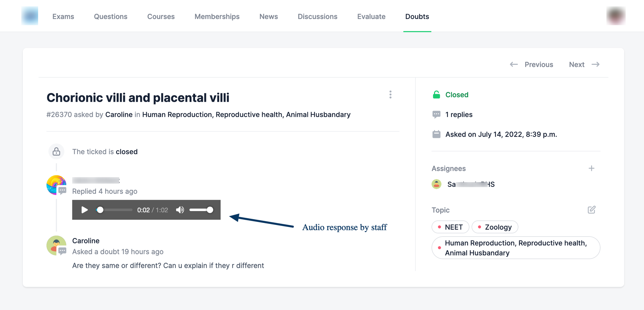
Task: Click Caroline's name in the thread
Action: pyautogui.click(x=86, y=241)
